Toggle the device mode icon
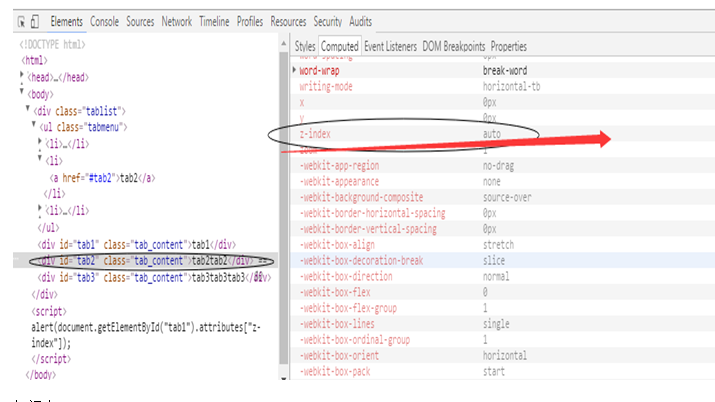 (x=35, y=21)
